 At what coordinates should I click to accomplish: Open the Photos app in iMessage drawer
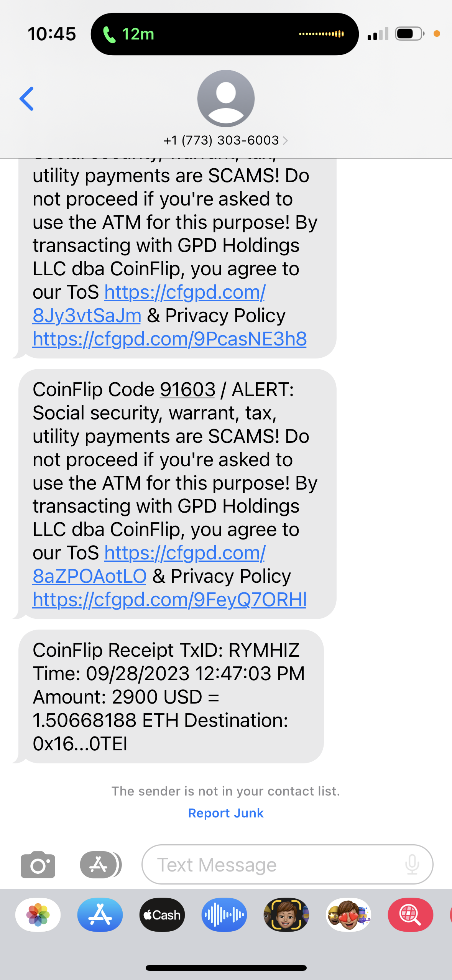click(38, 915)
